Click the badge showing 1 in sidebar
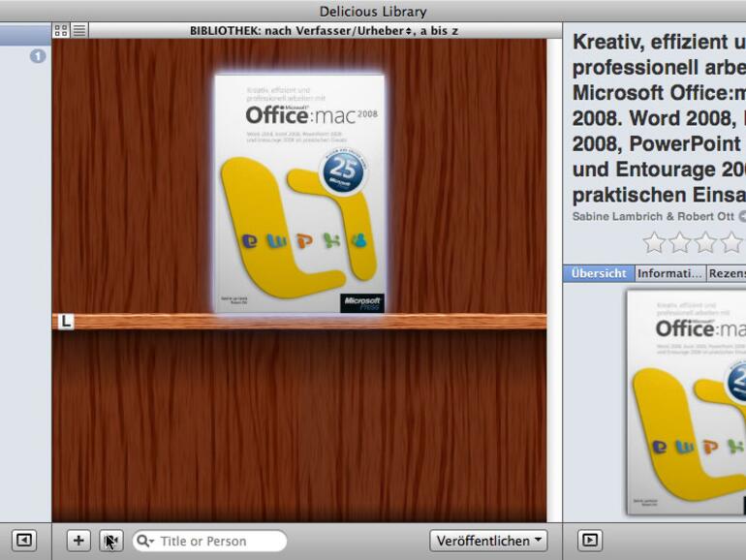The height and width of the screenshot is (560, 746). [38, 56]
